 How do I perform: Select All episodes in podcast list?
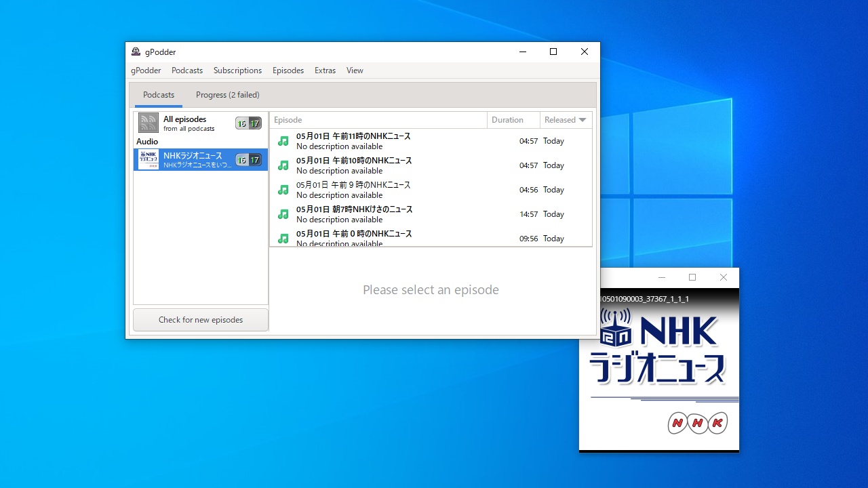[201, 123]
